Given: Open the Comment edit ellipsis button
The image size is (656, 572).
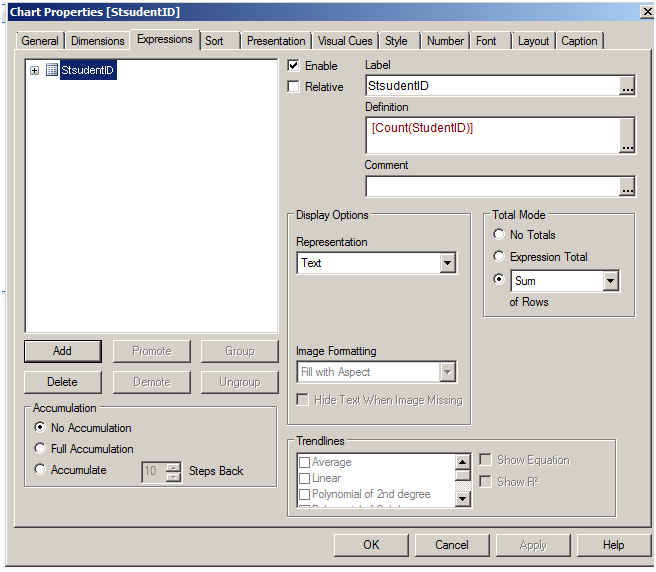Looking at the screenshot, I should [627, 187].
